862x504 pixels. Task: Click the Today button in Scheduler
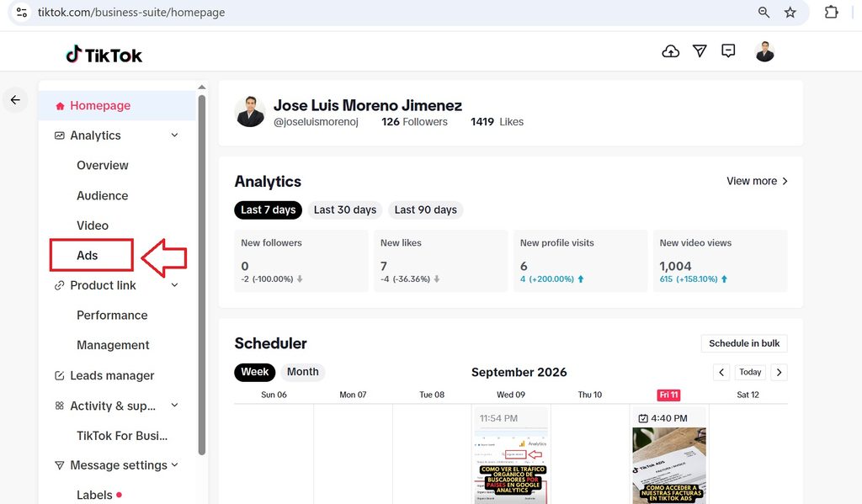(750, 372)
